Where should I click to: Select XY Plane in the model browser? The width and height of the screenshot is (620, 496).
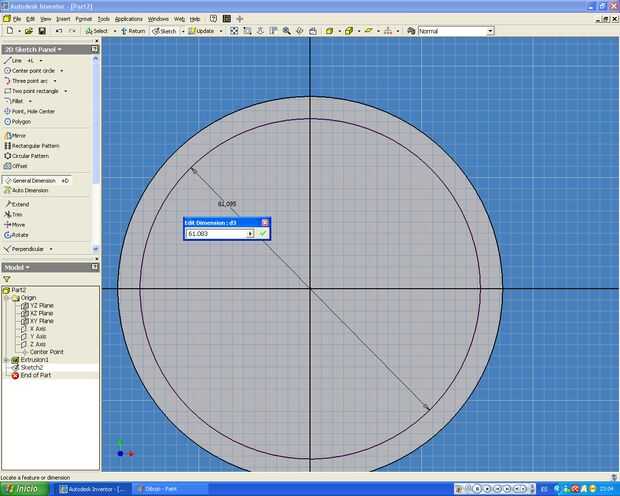(x=41, y=321)
